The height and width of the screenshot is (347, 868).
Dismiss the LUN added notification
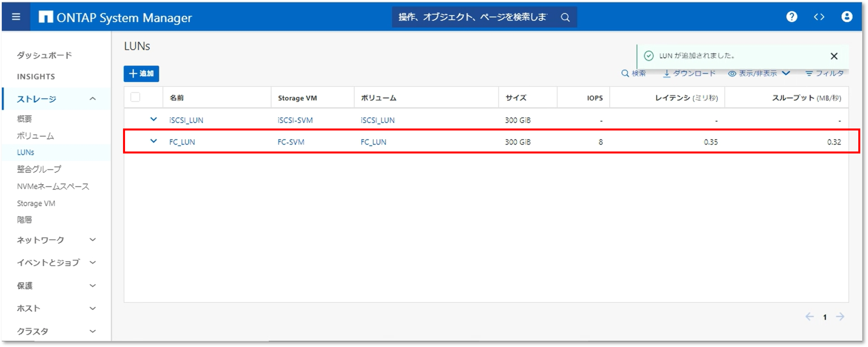click(x=834, y=56)
